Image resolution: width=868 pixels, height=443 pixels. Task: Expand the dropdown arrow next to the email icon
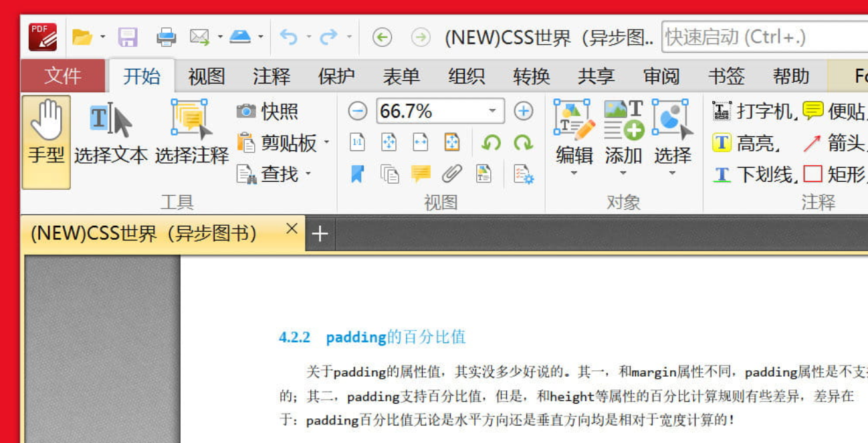click(220, 37)
